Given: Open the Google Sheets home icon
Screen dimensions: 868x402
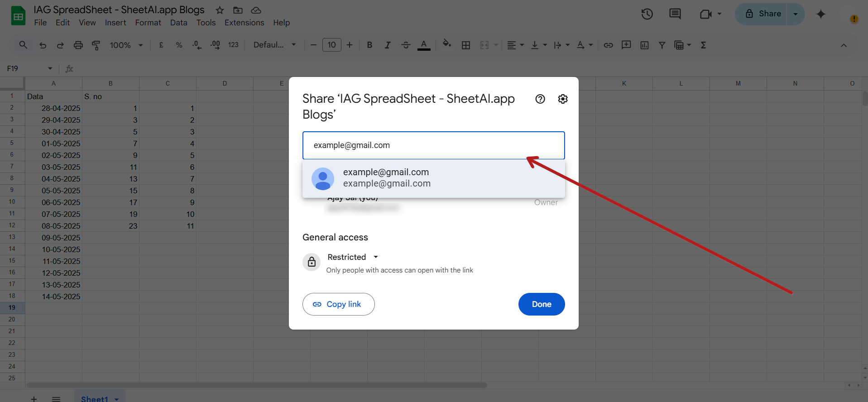Looking at the screenshot, I should click(x=18, y=16).
